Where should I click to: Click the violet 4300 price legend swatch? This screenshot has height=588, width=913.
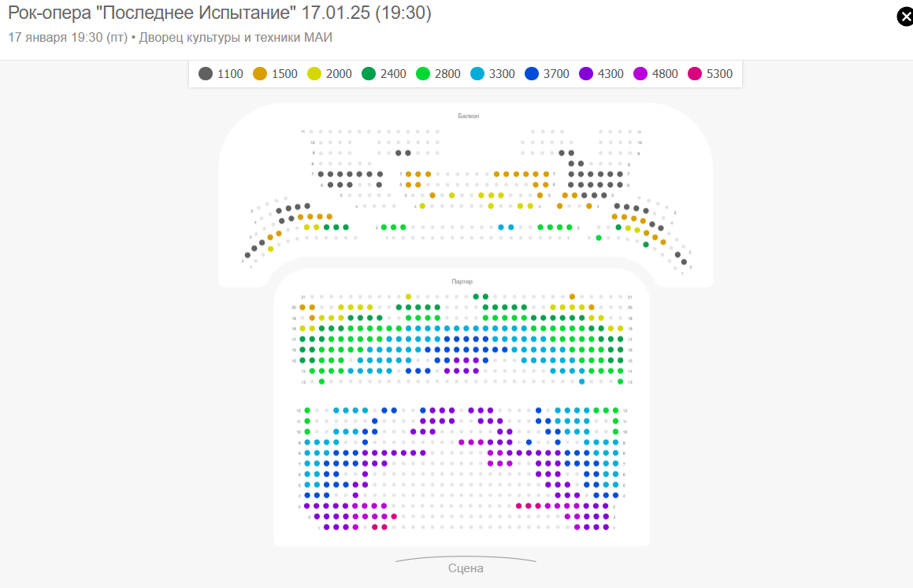pyautogui.click(x=586, y=74)
